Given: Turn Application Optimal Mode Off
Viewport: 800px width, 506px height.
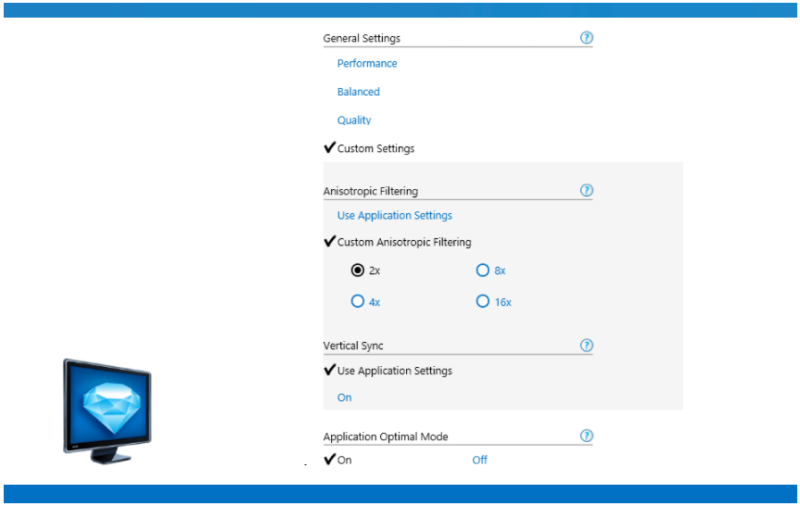Looking at the screenshot, I should tap(480, 460).
